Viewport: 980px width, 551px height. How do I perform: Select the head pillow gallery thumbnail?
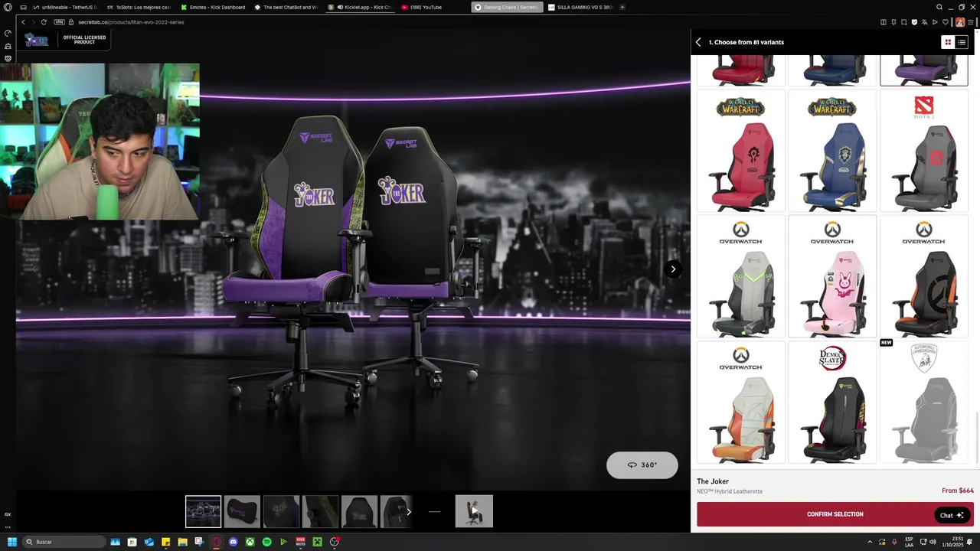click(242, 512)
